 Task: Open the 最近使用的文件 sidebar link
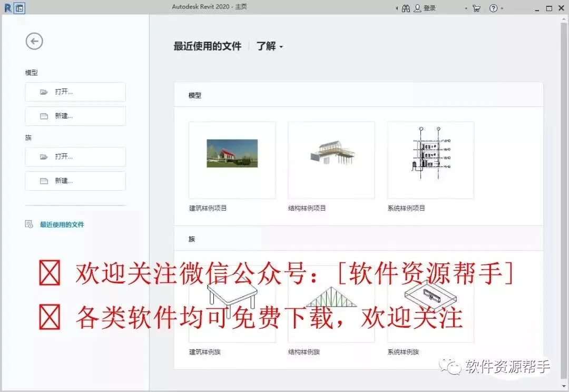pyautogui.click(x=62, y=224)
